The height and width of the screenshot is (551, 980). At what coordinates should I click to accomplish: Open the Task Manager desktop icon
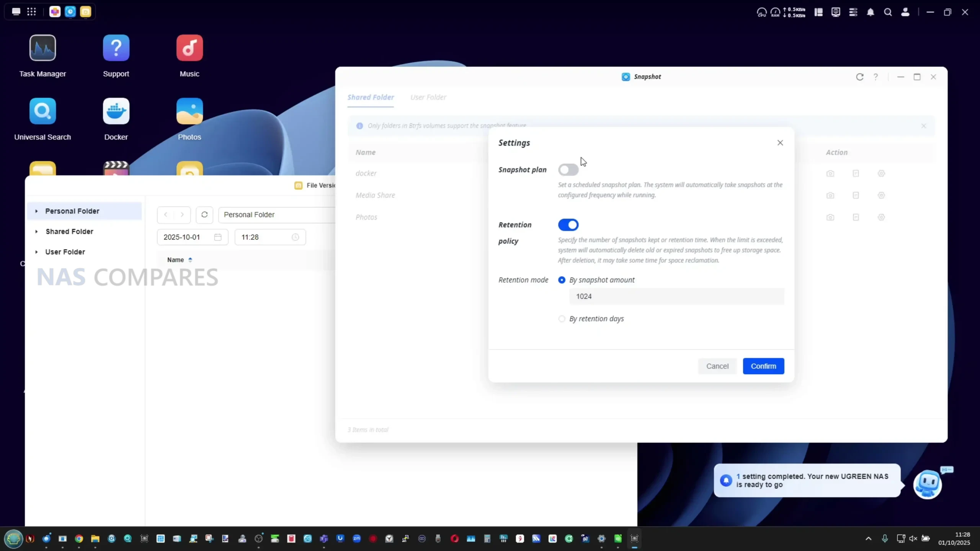42,48
